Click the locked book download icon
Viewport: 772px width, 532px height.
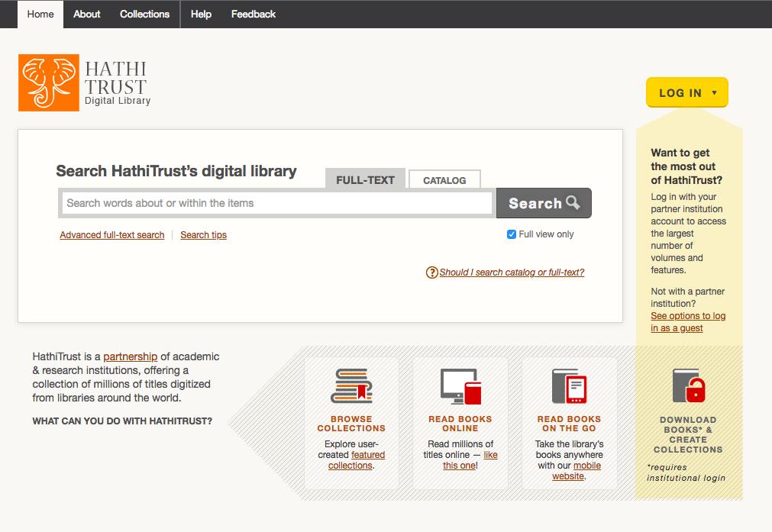coord(687,386)
